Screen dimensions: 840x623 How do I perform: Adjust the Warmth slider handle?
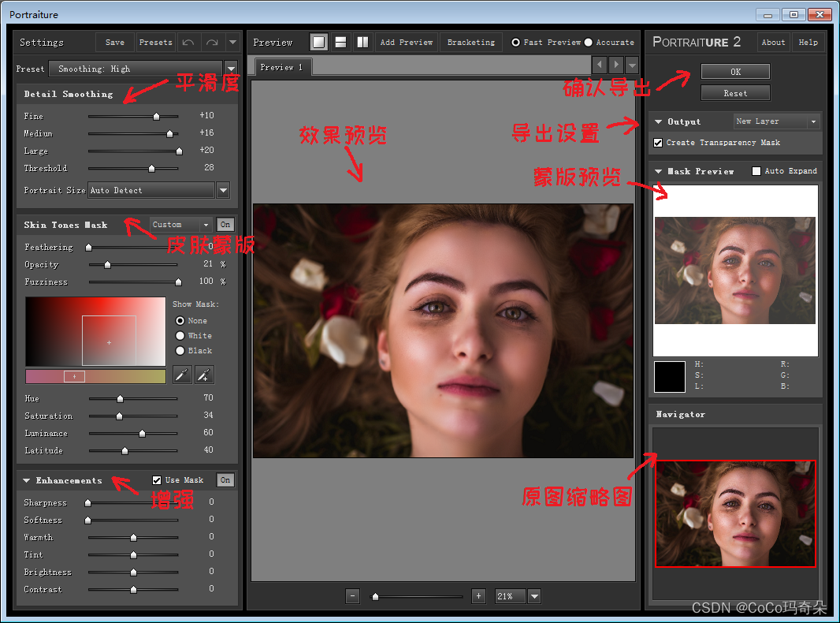pos(133,537)
